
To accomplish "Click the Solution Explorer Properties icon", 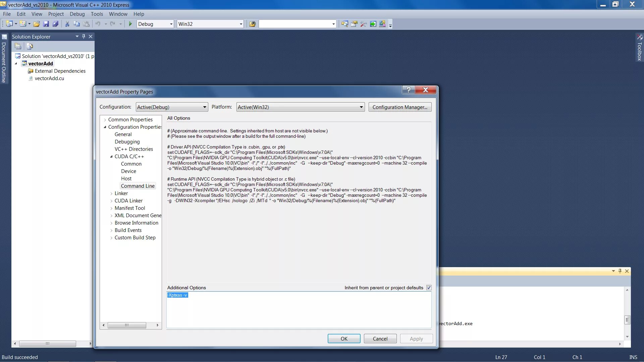I will point(18,46).
